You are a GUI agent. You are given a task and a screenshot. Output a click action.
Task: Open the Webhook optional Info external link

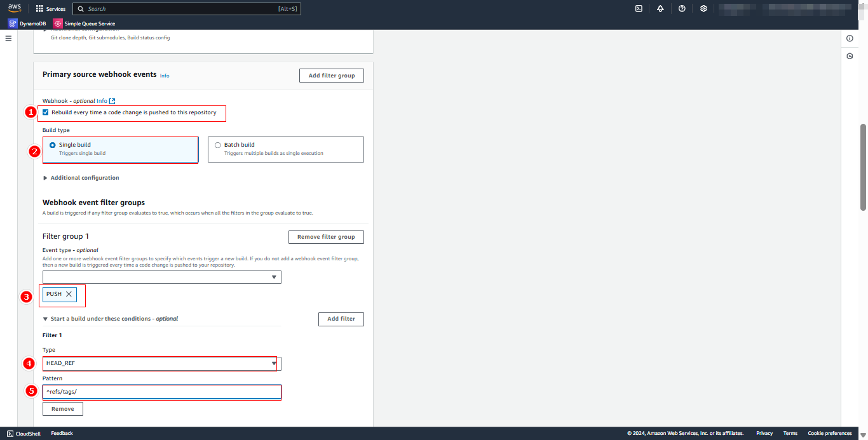point(105,100)
